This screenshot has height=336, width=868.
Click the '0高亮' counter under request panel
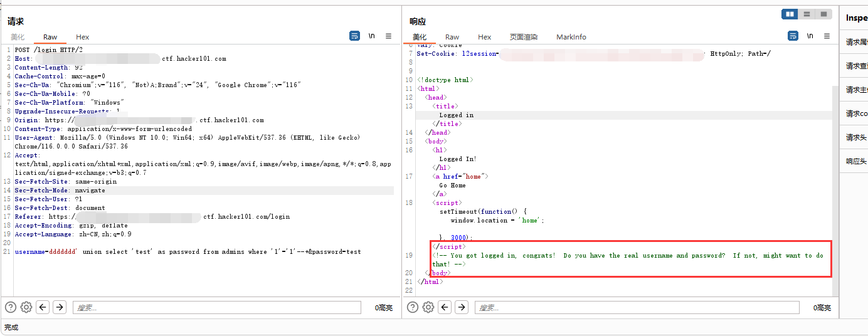(x=384, y=308)
